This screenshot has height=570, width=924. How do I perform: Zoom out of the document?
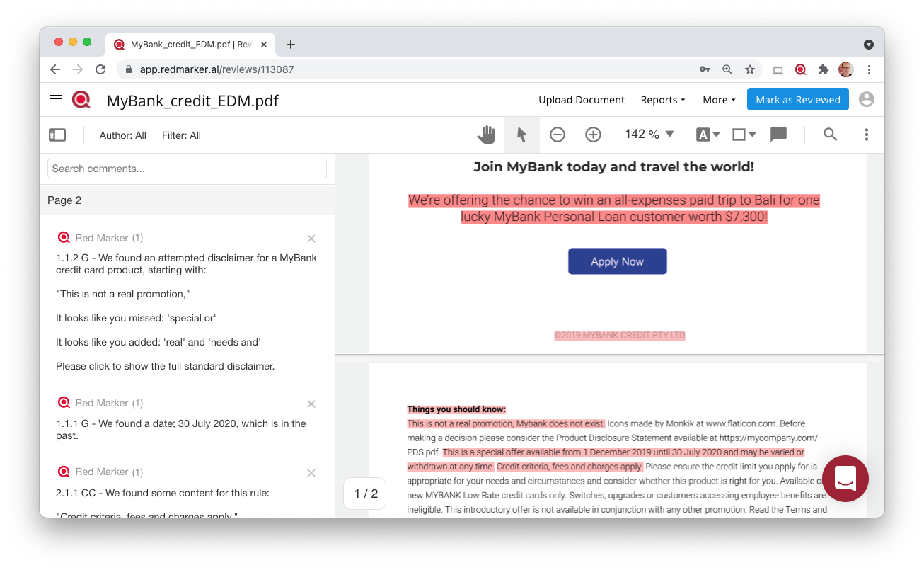pos(558,135)
